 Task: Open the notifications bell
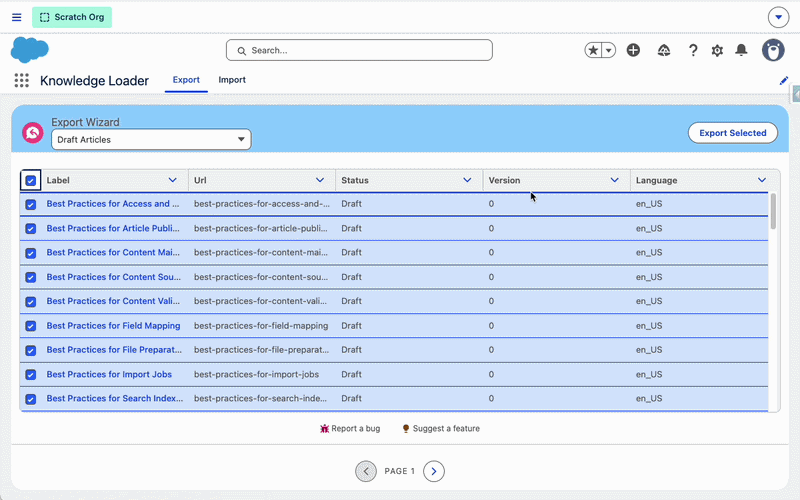click(x=741, y=50)
